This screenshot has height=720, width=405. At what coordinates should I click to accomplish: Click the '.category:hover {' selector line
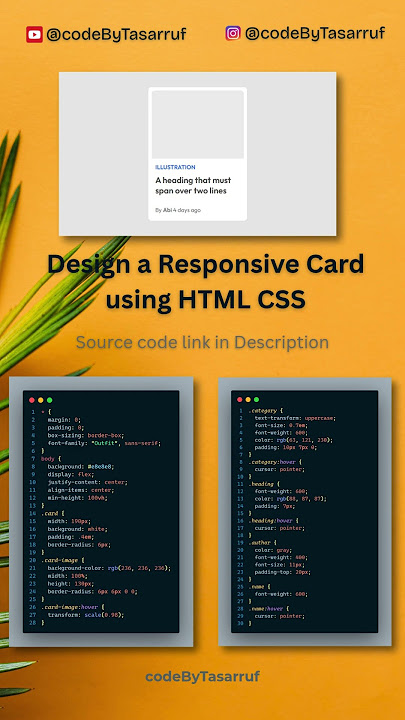point(275,462)
